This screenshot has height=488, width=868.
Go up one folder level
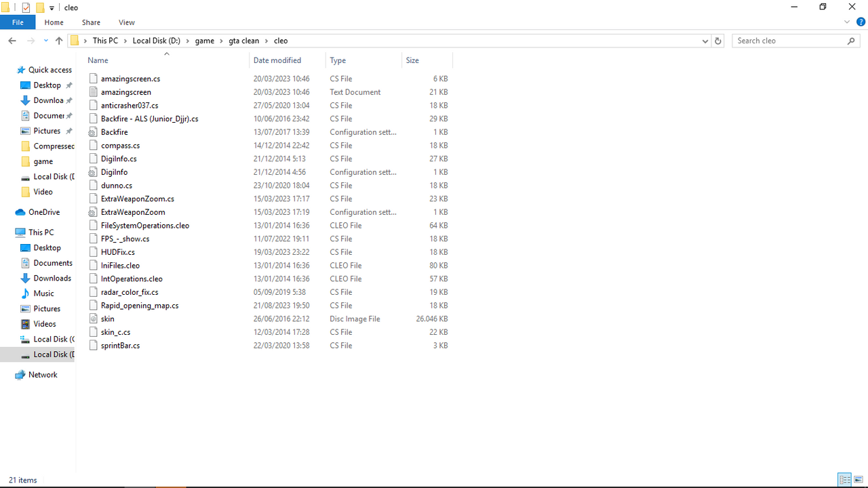point(59,41)
